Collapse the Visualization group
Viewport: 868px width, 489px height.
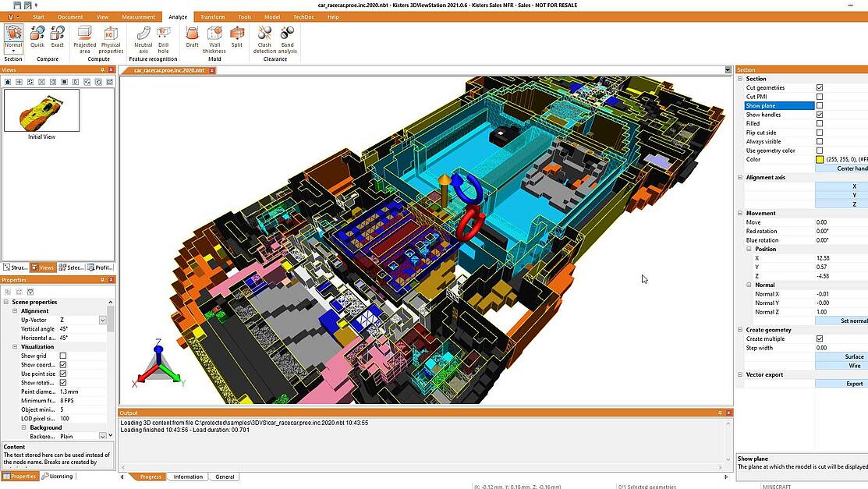(x=15, y=347)
